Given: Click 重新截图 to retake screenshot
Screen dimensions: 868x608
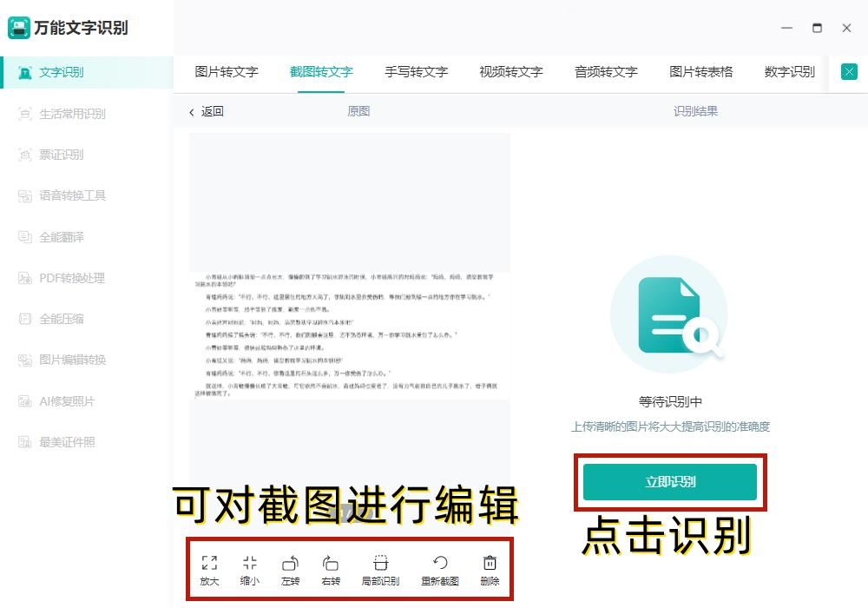Looking at the screenshot, I should coord(440,563).
